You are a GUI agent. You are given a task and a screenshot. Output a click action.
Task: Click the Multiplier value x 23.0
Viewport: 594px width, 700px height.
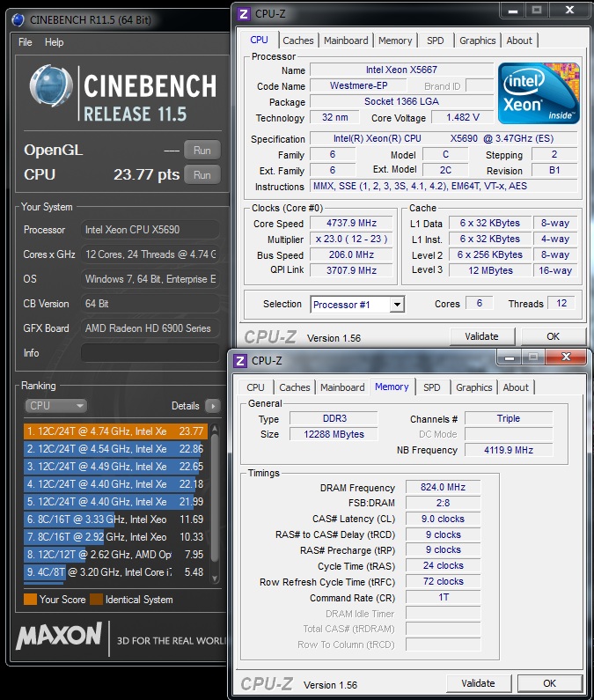pos(351,239)
